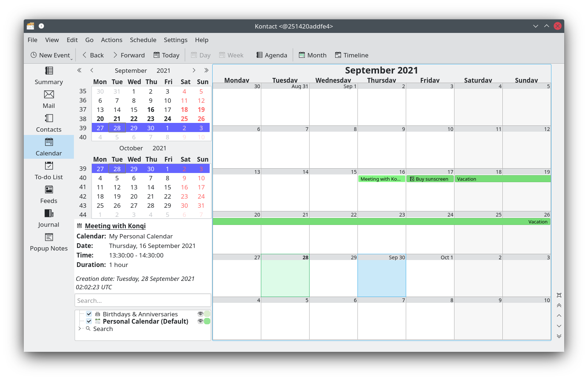Screen dimensions: 588x380
Task: Click the calendar Search input field
Action: (143, 301)
